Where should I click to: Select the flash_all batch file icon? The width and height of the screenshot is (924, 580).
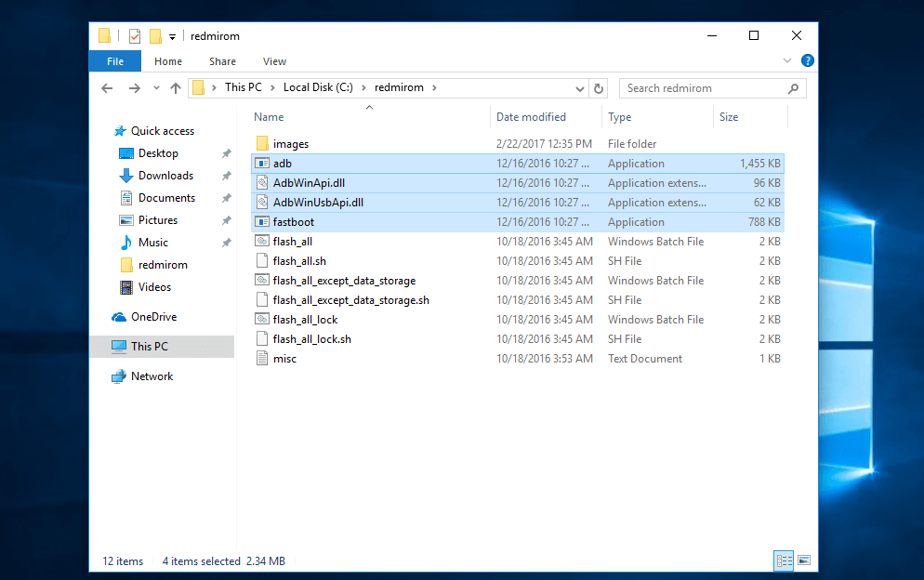pyautogui.click(x=262, y=241)
